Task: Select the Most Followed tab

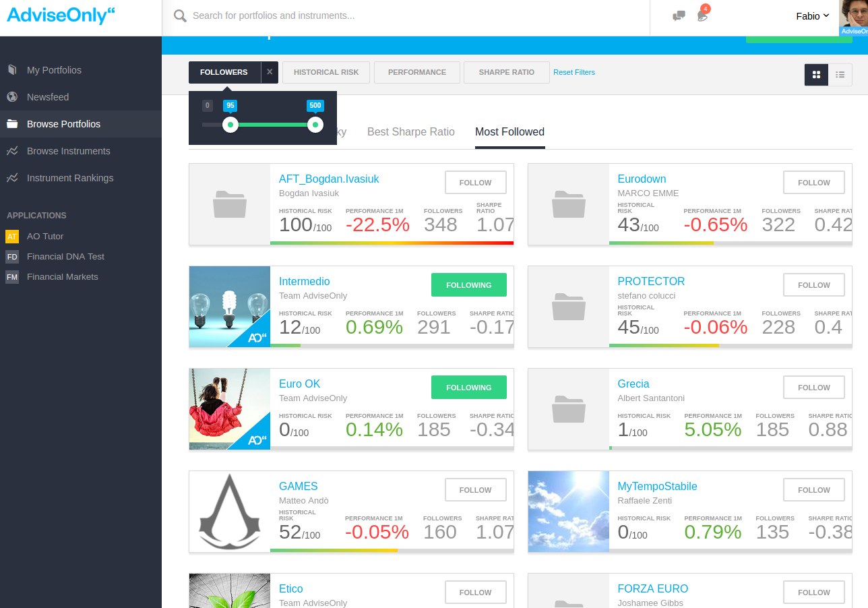Action: coord(509,132)
